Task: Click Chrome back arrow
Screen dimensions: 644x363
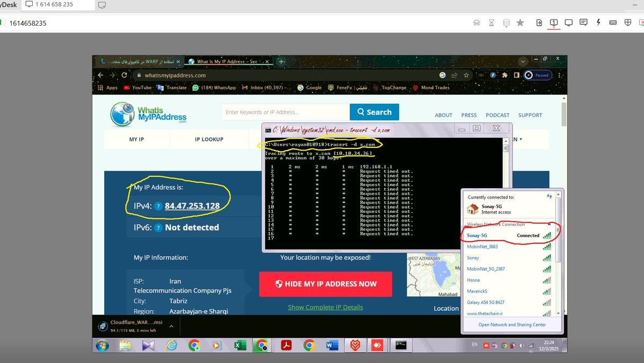Action: (x=100, y=75)
